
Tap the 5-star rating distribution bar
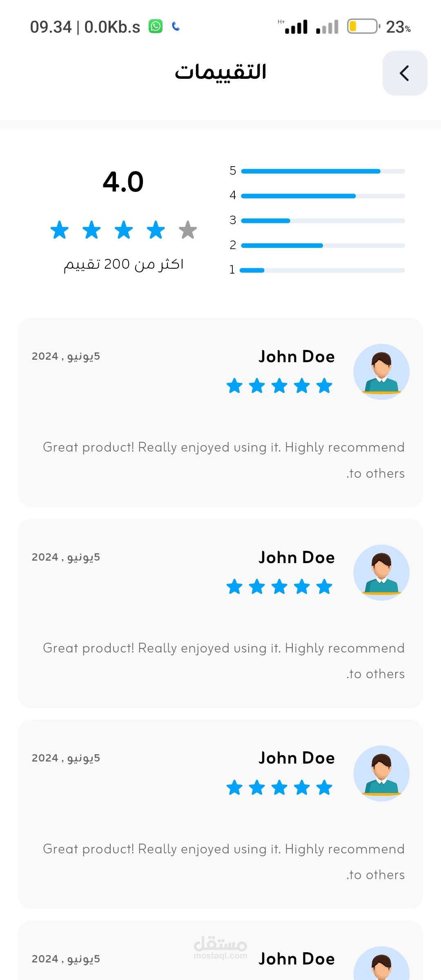pyautogui.click(x=323, y=171)
